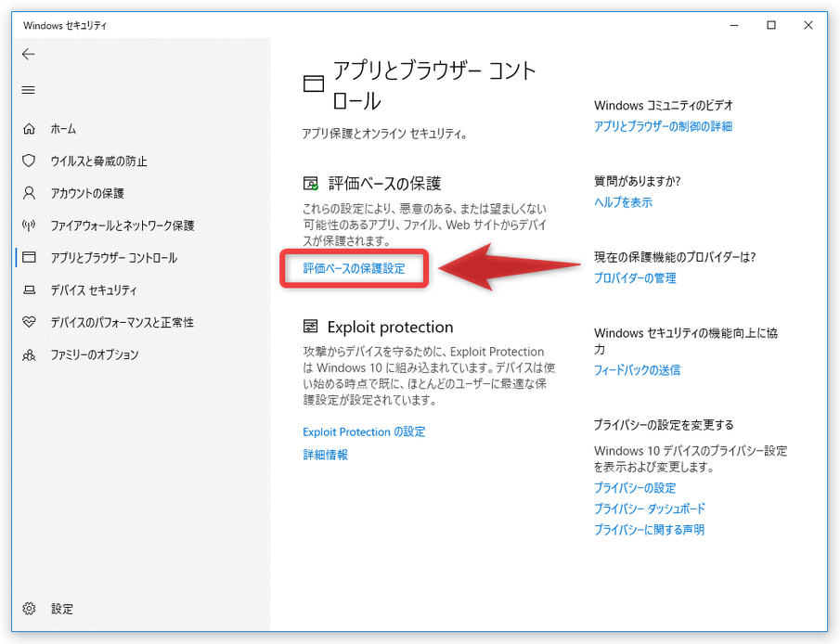Minimize the Windows Security window
840x644 pixels.
734,25
